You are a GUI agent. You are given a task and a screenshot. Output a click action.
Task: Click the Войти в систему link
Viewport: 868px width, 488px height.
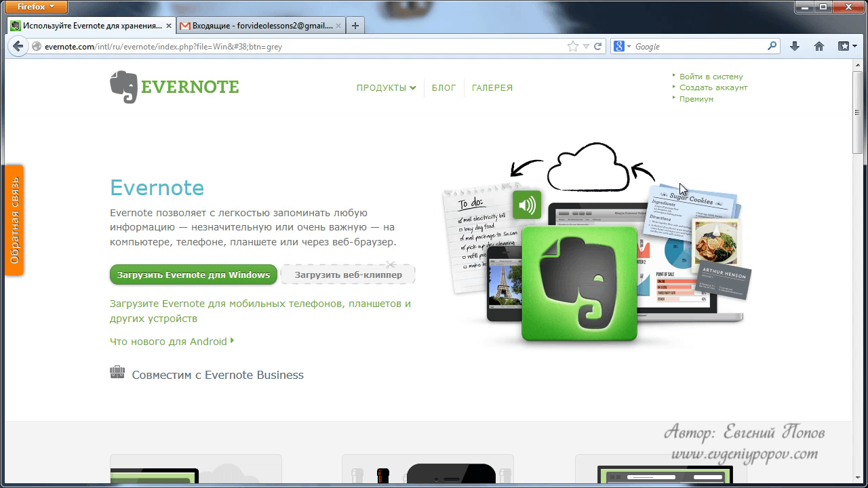tap(711, 77)
